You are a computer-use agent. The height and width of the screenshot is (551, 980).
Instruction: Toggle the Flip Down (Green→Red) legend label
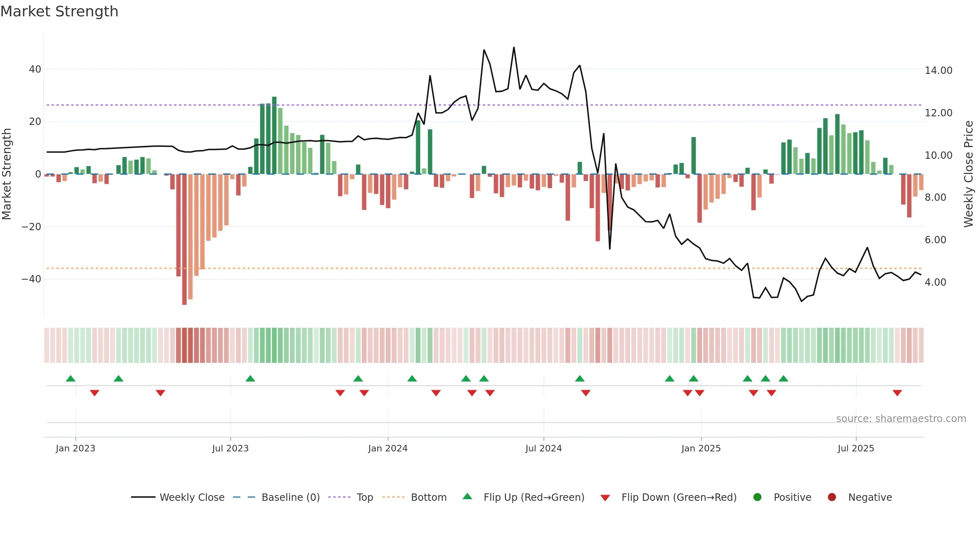point(679,497)
